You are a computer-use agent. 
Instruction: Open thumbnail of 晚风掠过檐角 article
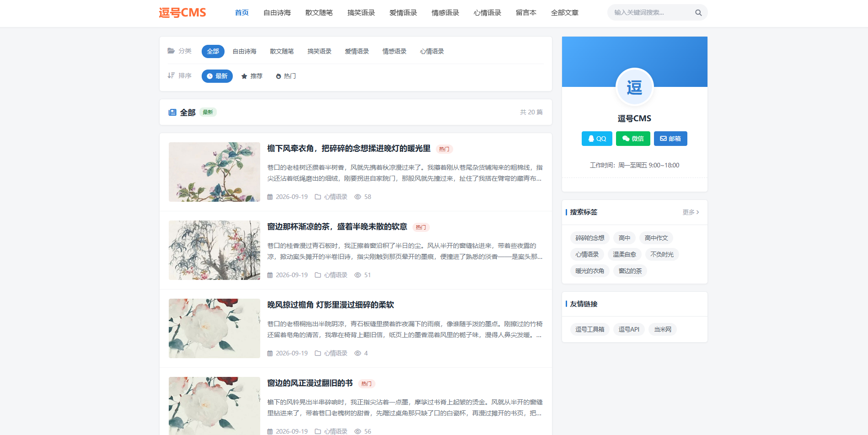click(x=214, y=328)
